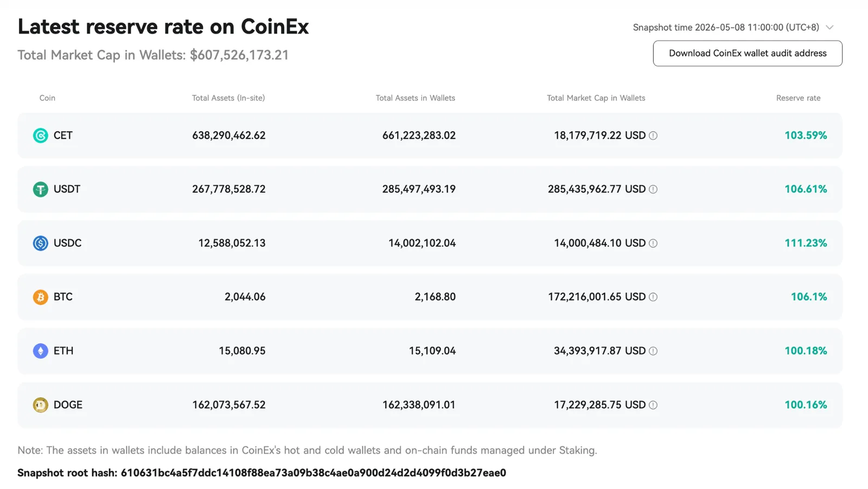This screenshot has width=868, height=489.
Task: Click the DOGE Dogecoin logo icon
Action: click(40, 405)
